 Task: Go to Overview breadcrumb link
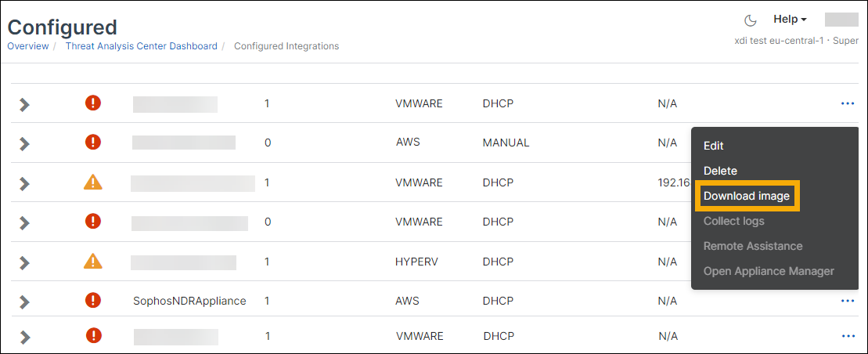coord(27,46)
